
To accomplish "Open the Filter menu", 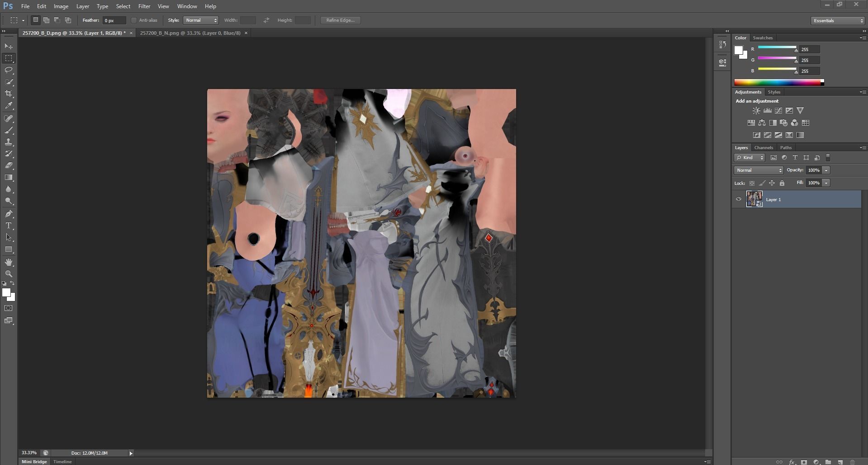I will pos(144,6).
